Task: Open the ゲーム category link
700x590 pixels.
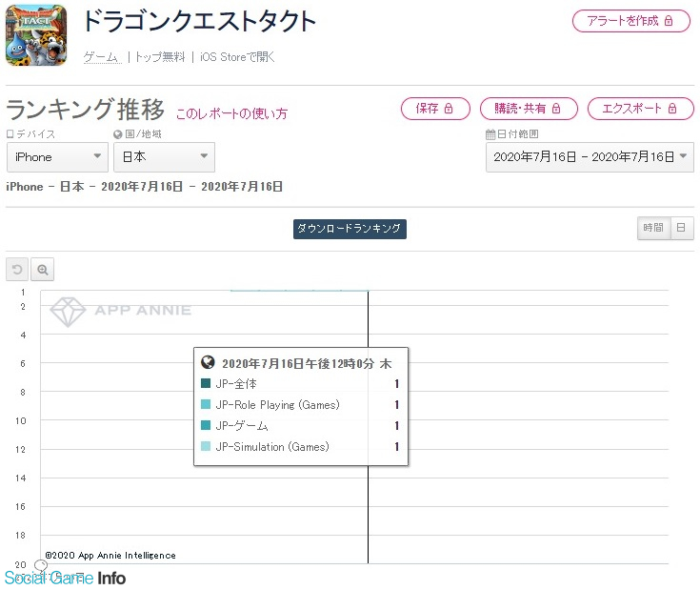Action: [x=102, y=57]
